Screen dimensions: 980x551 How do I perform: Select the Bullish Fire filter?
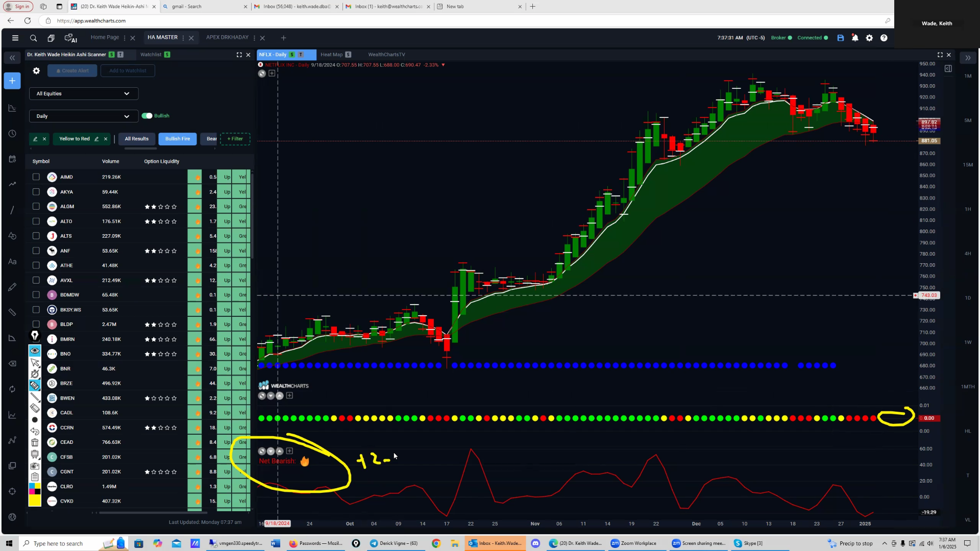pyautogui.click(x=177, y=139)
